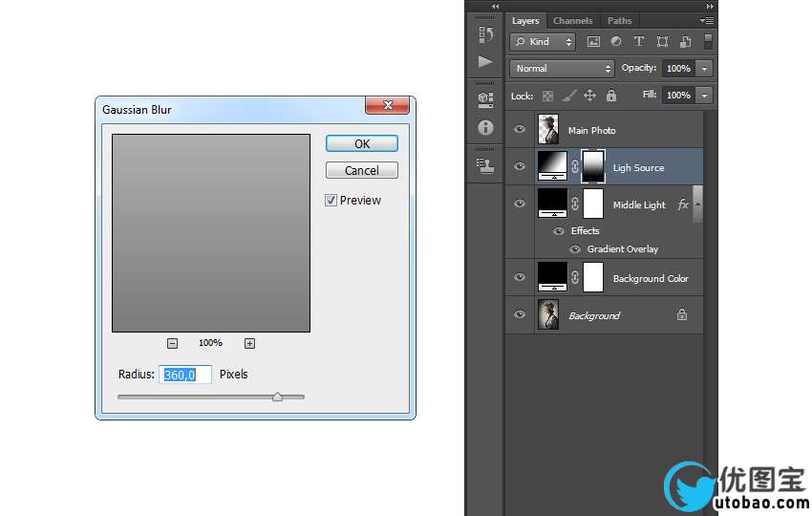Select the Ligh Source gradient fill thumbnail
This screenshot has width=812, height=516.
click(552, 165)
